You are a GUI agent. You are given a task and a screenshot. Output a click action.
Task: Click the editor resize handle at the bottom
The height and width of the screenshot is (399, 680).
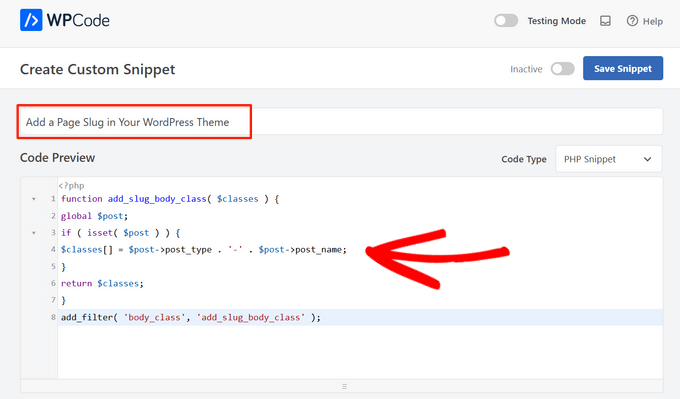point(344,386)
